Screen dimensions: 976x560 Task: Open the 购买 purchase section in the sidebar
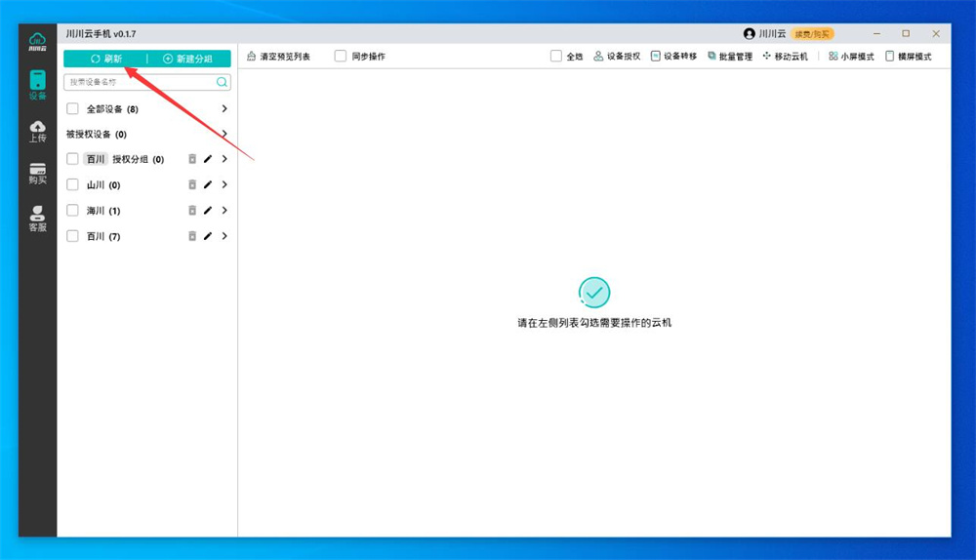(37, 174)
